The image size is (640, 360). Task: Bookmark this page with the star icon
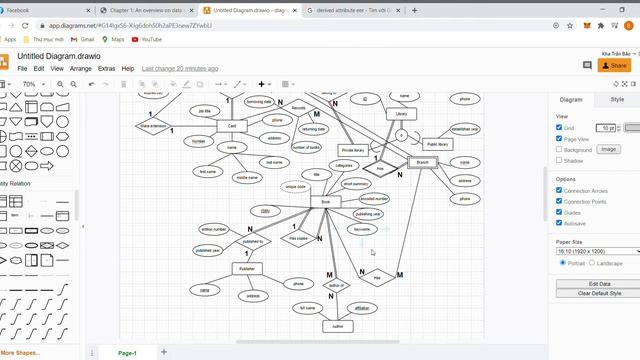(570, 25)
